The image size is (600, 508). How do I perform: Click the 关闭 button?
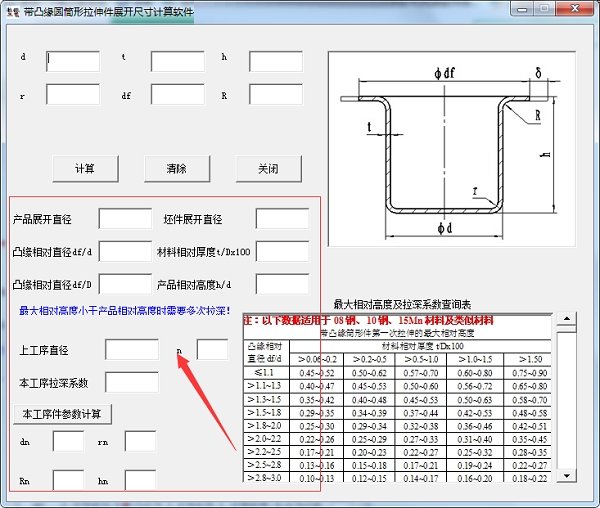(267, 168)
